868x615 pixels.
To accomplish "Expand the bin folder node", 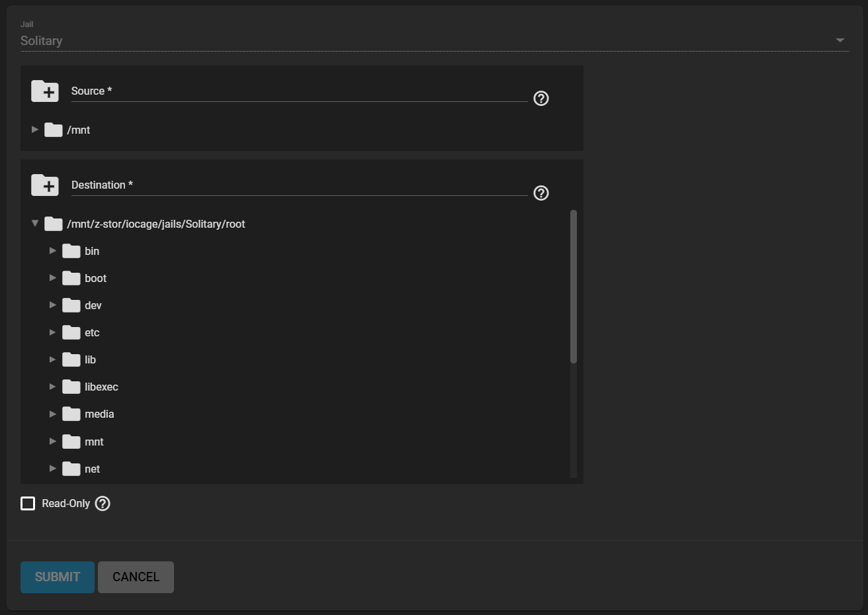I will pyautogui.click(x=53, y=251).
